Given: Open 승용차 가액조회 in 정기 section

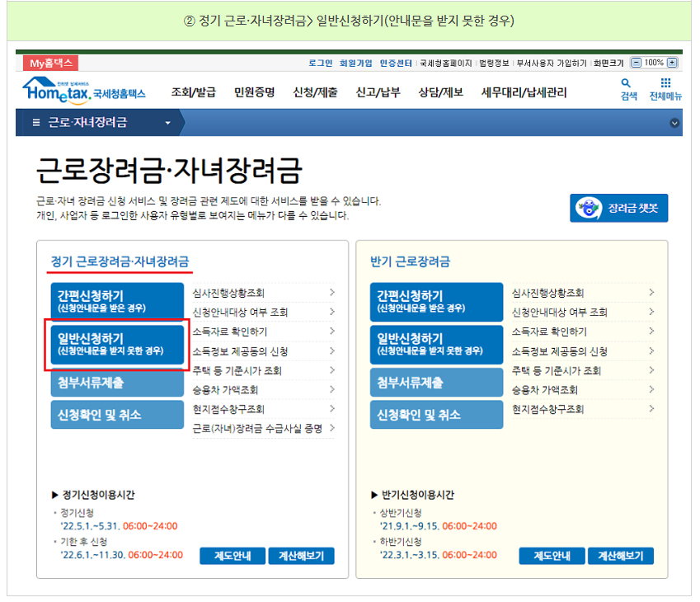Looking at the screenshot, I should [x=263, y=390].
